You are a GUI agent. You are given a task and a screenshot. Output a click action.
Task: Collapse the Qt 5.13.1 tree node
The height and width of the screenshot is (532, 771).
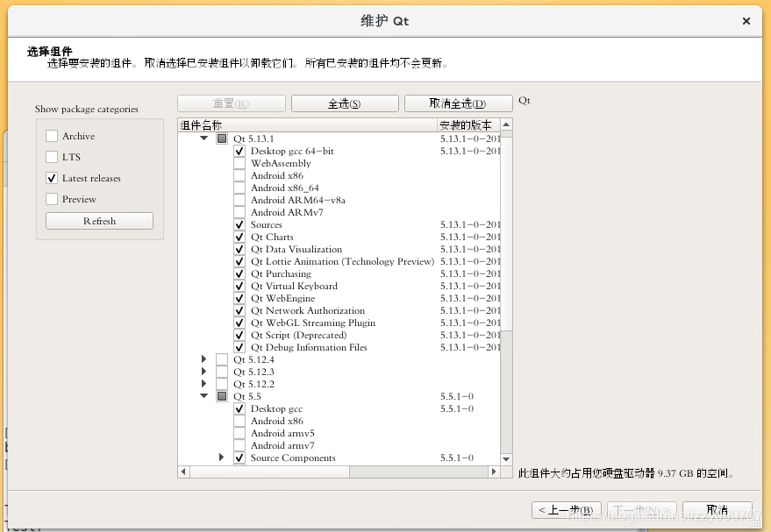pyautogui.click(x=204, y=138)
